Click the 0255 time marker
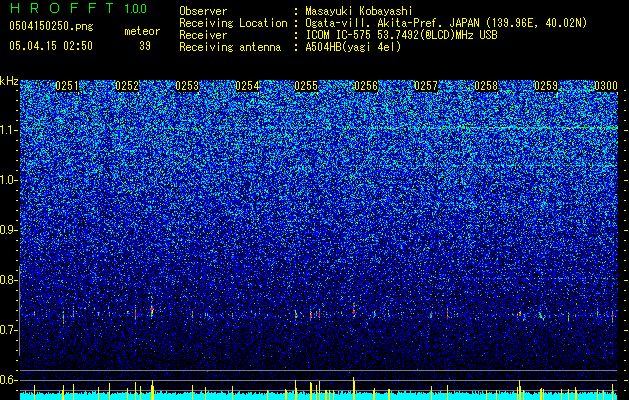Image resolution: width=629 pixels, height=400 pixels. (306, 86)
